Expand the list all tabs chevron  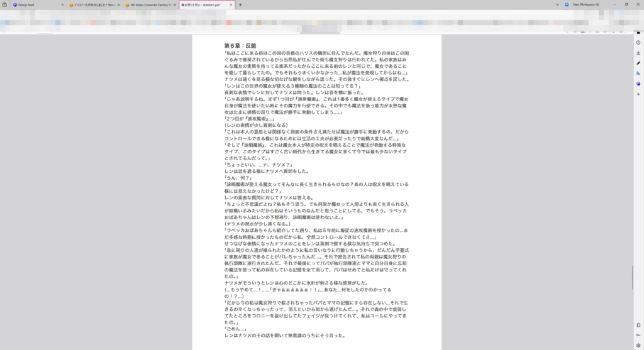(557, 4)
